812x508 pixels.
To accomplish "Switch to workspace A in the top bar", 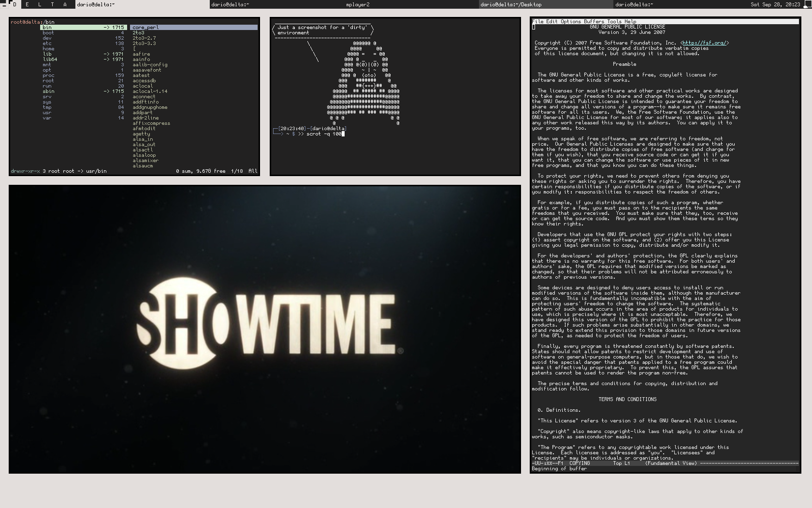I will point(65,4).
